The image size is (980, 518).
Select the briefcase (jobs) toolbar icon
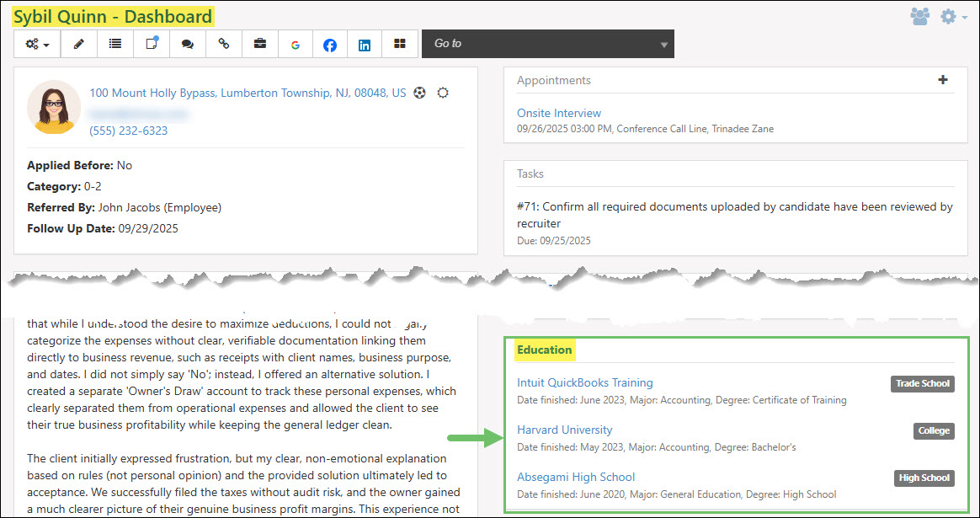tap(260, 44)
